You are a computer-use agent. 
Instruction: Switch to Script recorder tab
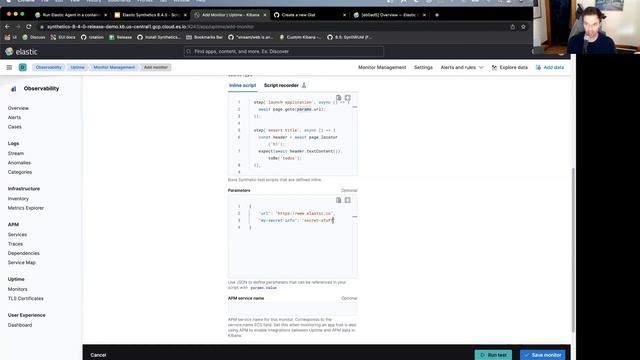(281, 85)
